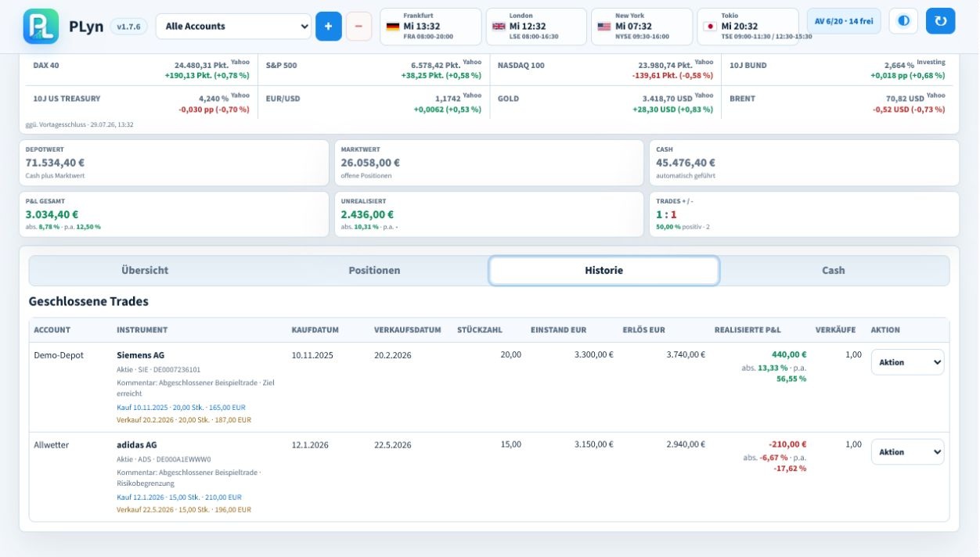The width and height of the screenshot is (980, 557).
Task: Add a new account with plus button
Action: (x=329, y=26)
